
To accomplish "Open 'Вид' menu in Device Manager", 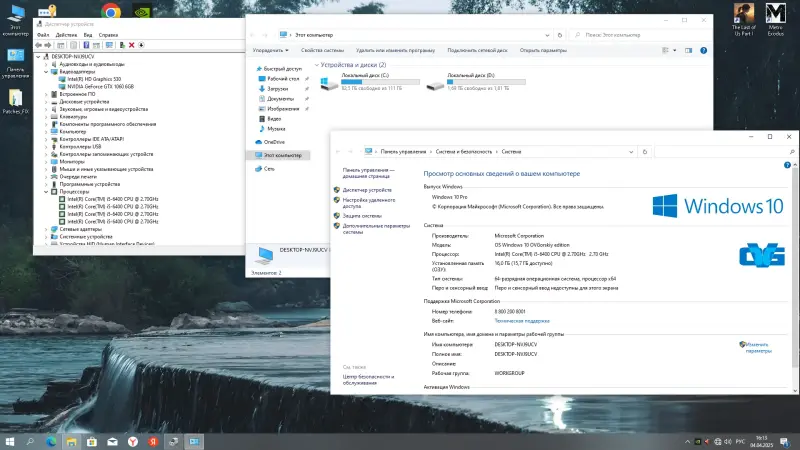I will point(88,35).
